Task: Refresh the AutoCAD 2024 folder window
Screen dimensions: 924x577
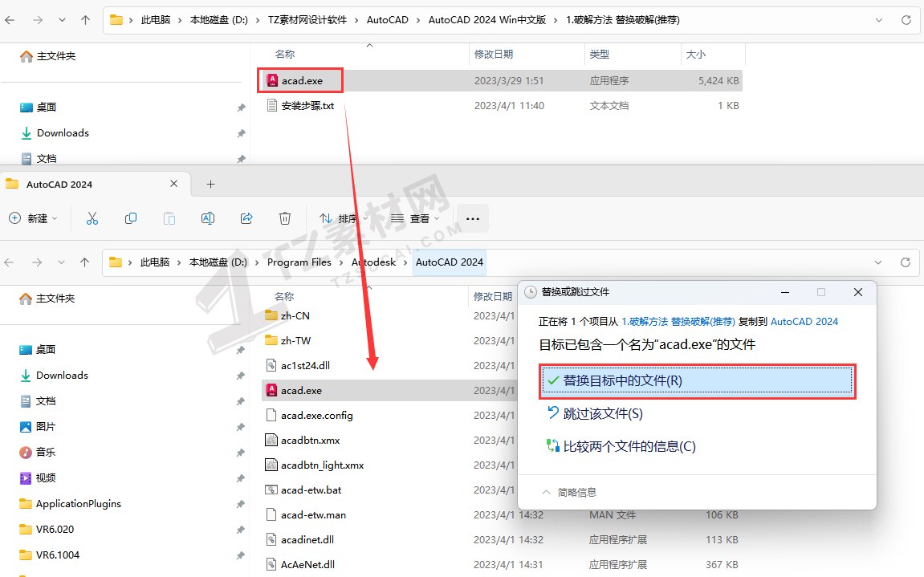Action: tap(906, 262)
